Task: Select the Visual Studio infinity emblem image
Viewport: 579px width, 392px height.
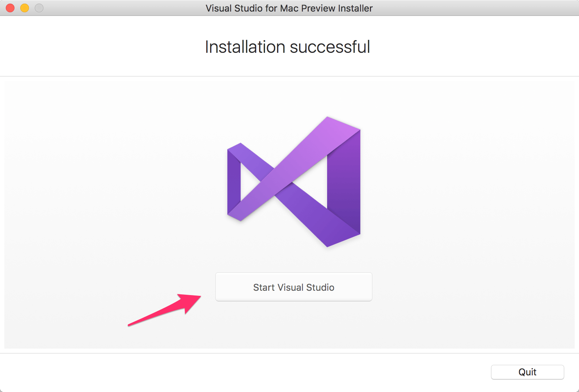Action: [293, 181]
